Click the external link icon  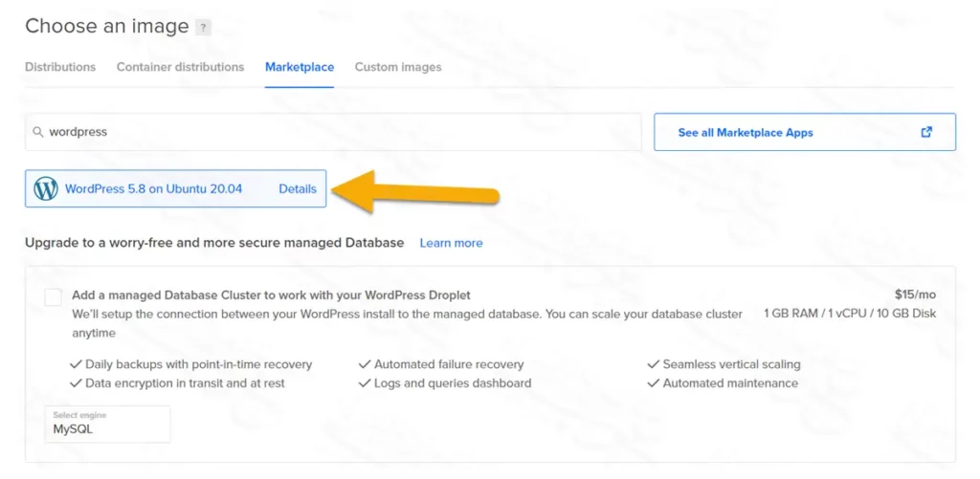926,132
